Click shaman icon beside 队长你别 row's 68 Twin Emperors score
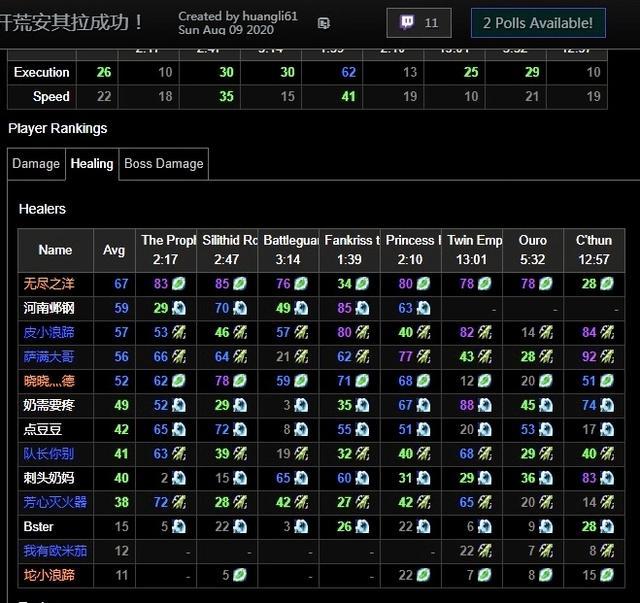 [x=485, y=454]
